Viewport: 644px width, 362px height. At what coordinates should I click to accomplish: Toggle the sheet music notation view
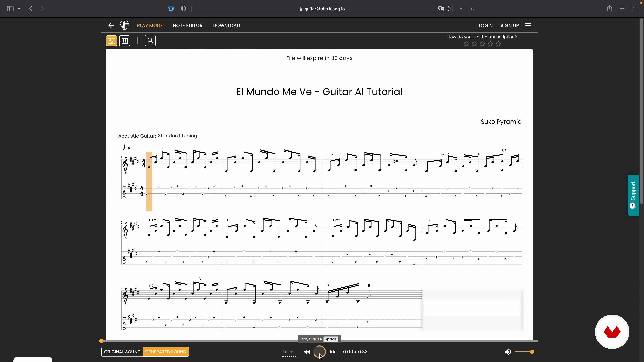112,41
